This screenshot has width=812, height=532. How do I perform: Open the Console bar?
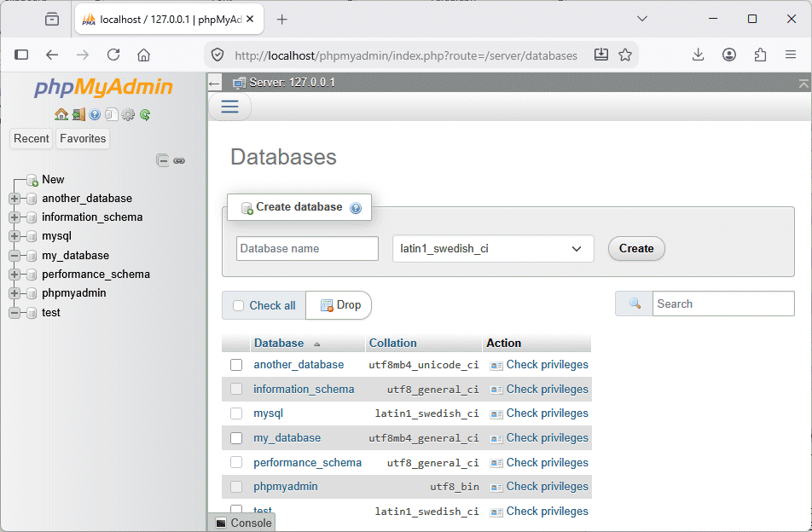click(x=243, y=523)
